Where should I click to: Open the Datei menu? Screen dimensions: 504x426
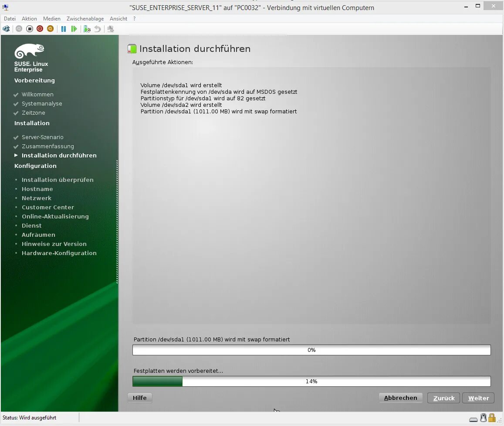10,19
